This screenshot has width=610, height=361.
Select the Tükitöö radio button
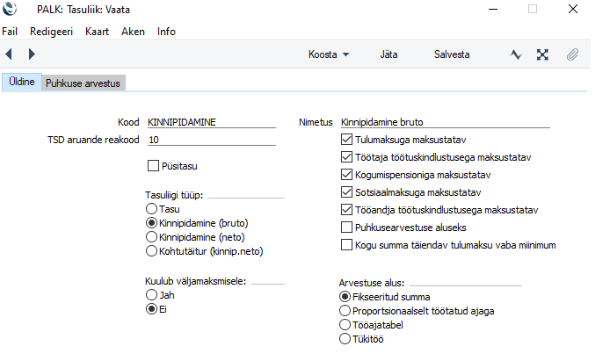pyautogui.click(x=345, y=339)
